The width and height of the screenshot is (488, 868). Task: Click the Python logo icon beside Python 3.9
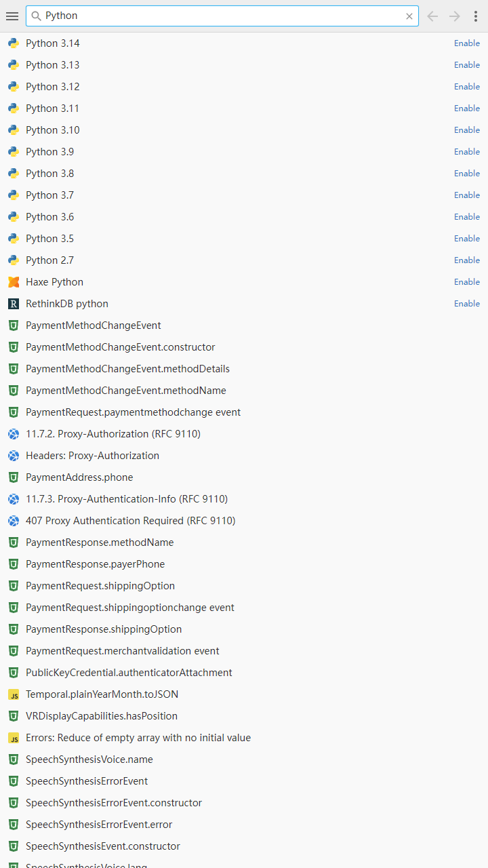click(x=14, y=152)
